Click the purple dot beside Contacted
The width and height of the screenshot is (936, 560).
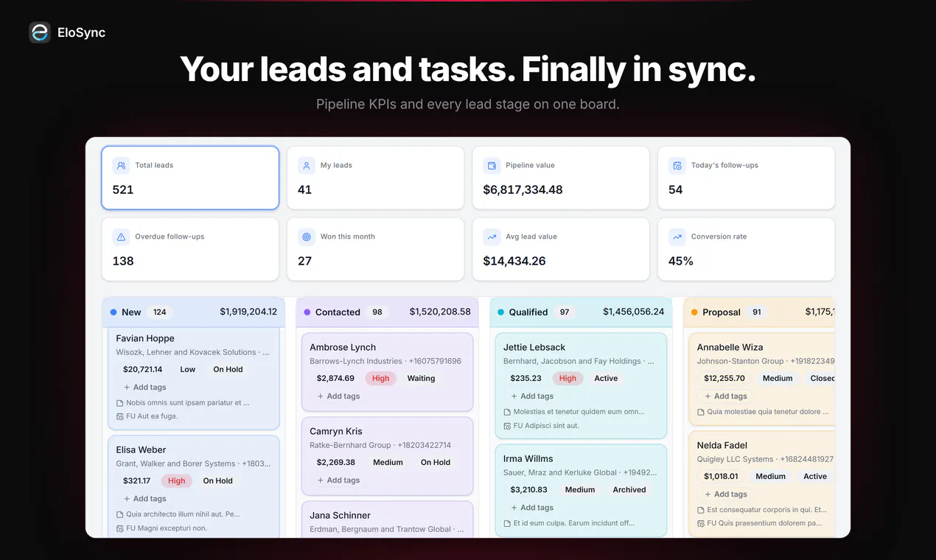(x=307, y=312)
